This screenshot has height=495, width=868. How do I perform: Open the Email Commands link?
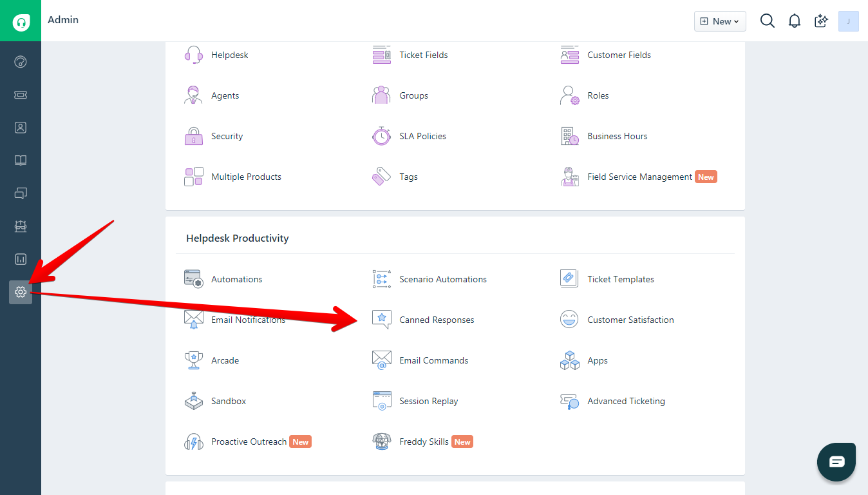tap(434, 360)
